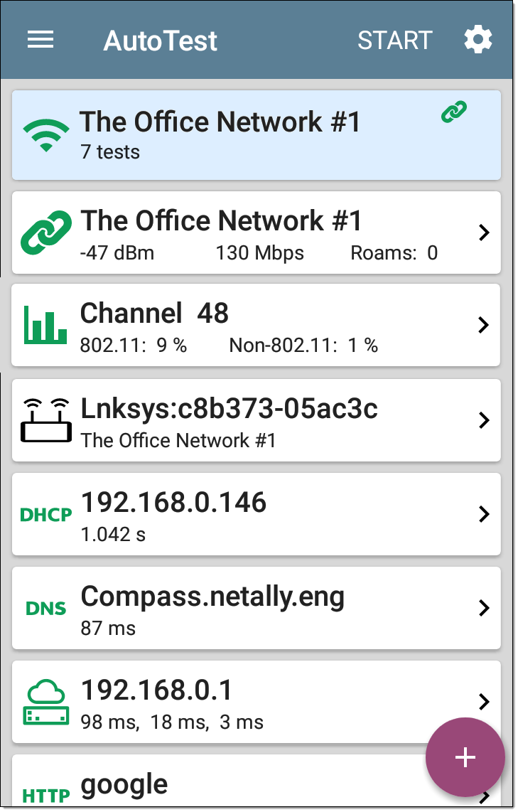
Task: Tap the DNS test icon
Action: tap(46, 609)
